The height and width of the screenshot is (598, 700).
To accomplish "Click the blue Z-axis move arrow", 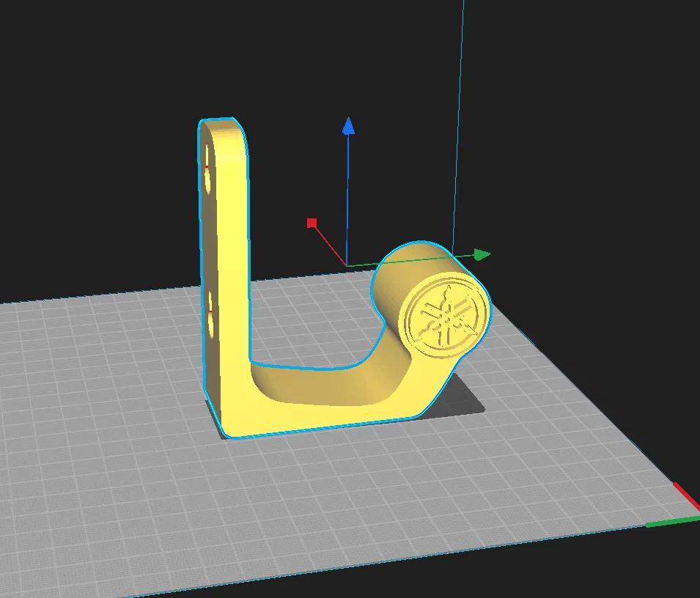I will pyautogui.click(x=349, y=126).
